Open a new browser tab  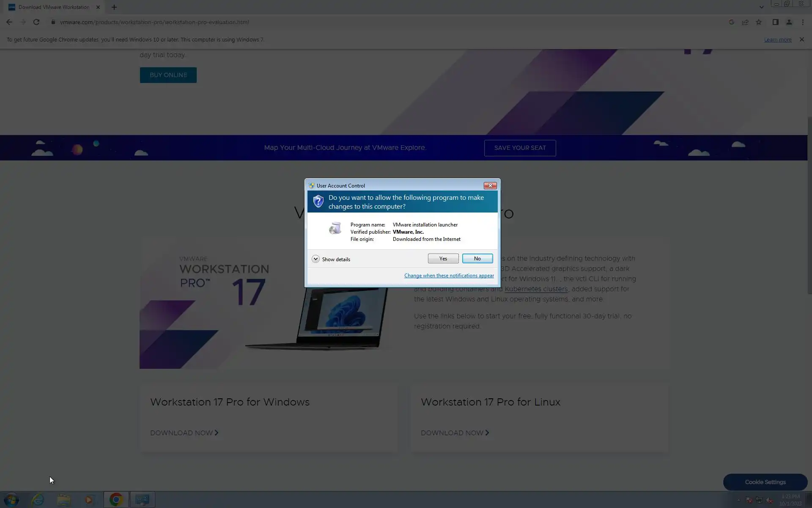tap(114, 7)
